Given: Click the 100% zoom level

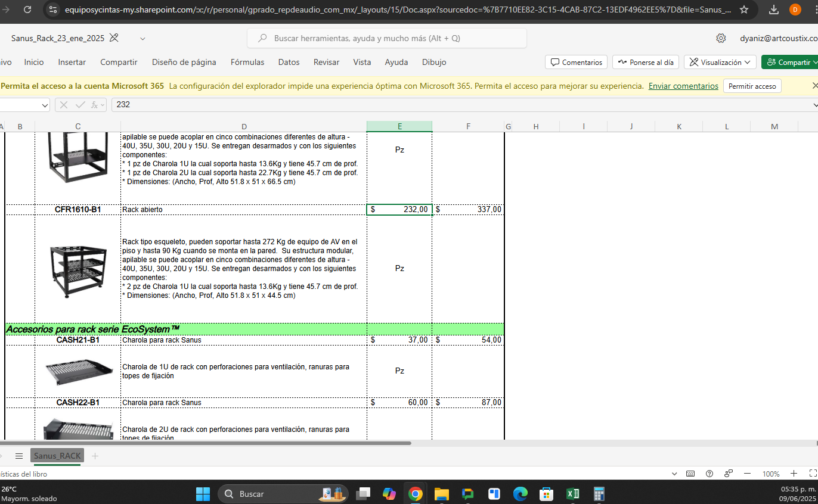Looking at the screenshot, I should (x=771, y=474).
